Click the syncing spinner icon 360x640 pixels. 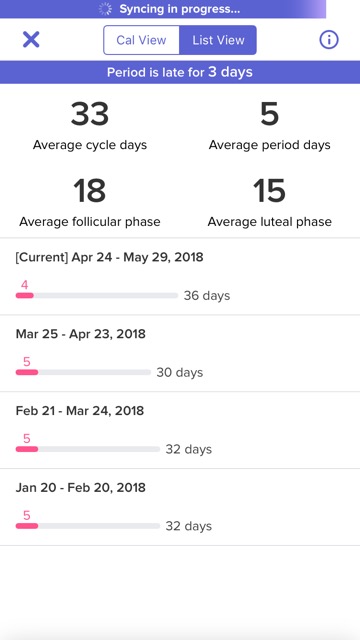point(105,9)
